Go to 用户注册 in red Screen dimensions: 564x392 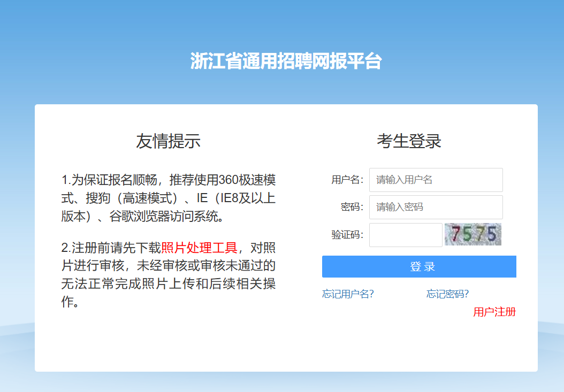(x=494, y=312)
